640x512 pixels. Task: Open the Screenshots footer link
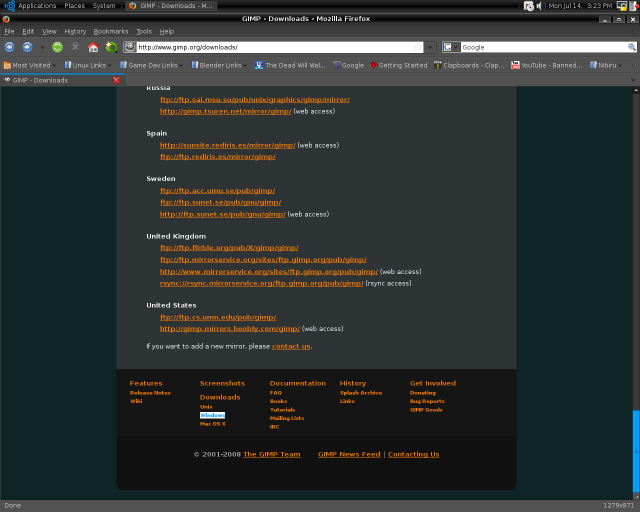tap(222, 383)
